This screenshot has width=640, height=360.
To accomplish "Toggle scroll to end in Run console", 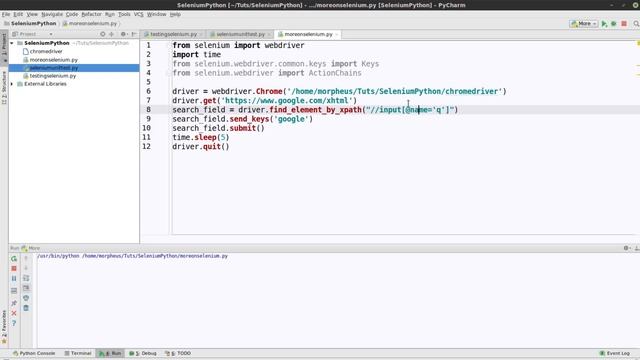I will pos(26,288).
